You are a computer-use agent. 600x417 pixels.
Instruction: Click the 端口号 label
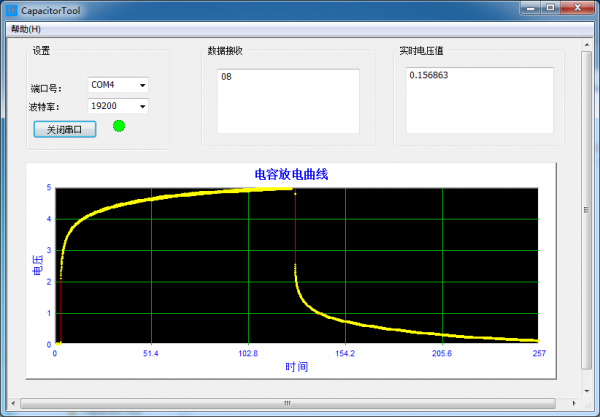point(46,89)
